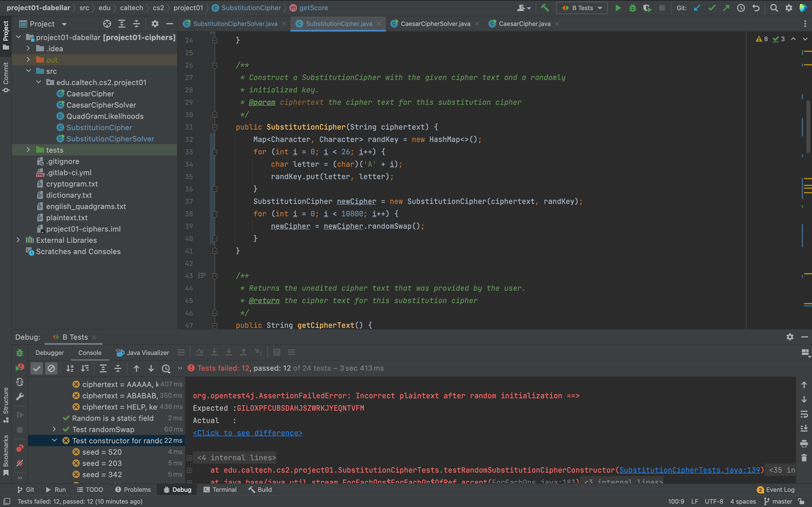Switch to the Debugger tab
The image size is (812, 507).
tap(50, 353)
